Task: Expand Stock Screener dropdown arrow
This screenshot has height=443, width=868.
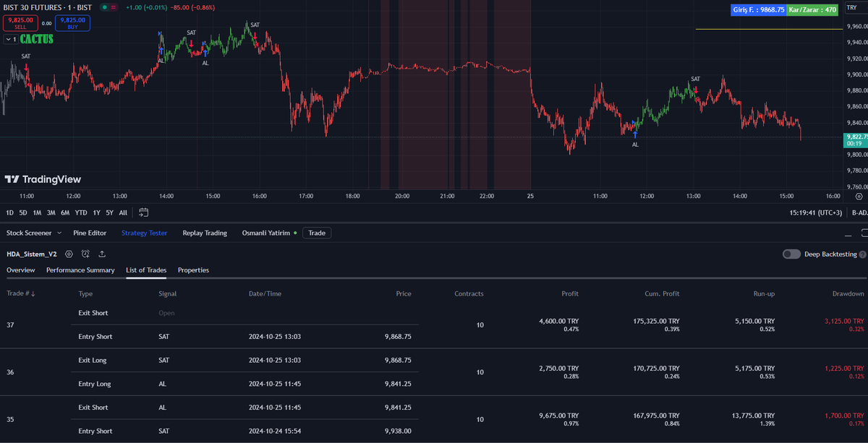Action: 59,233
